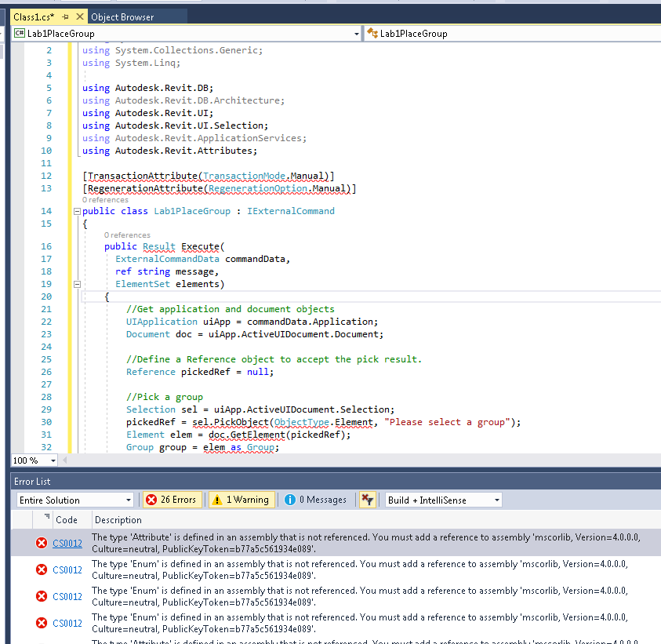Click the TransactionAttribute text on line 12

(x=143, y=176)
